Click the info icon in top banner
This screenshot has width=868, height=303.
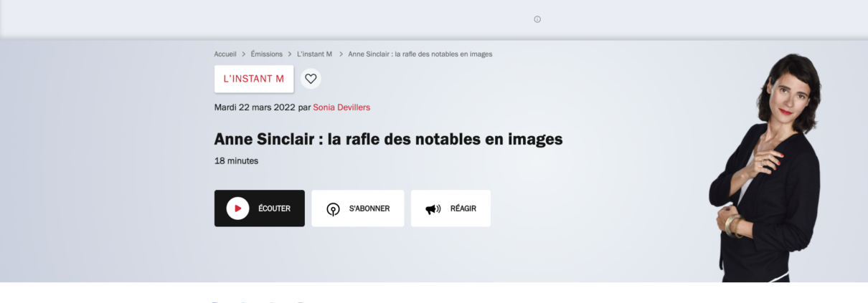(537, 19)
